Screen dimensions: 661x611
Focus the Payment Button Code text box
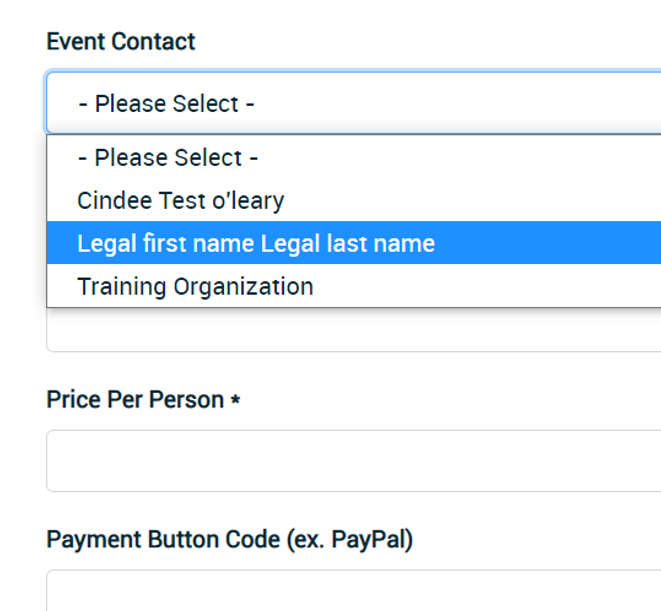coord(350,590)
